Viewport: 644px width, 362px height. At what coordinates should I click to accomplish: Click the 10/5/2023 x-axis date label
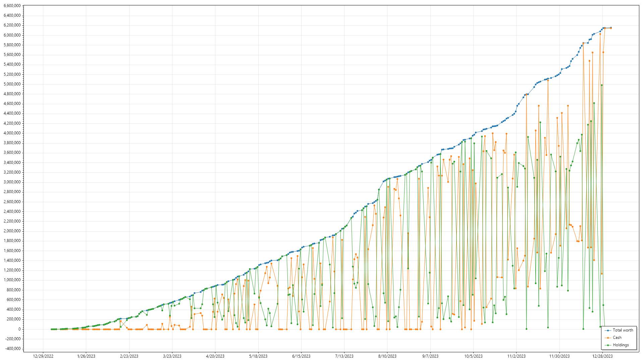(473, 356)
